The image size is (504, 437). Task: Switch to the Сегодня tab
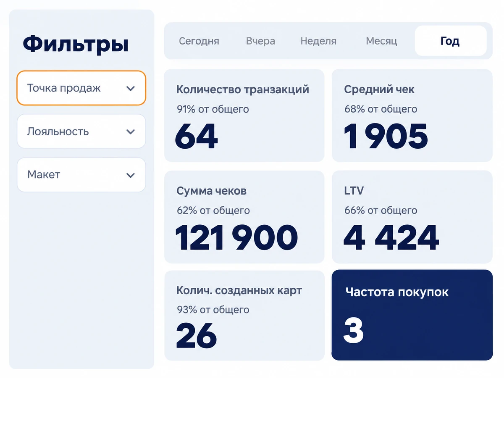(199, 41)
